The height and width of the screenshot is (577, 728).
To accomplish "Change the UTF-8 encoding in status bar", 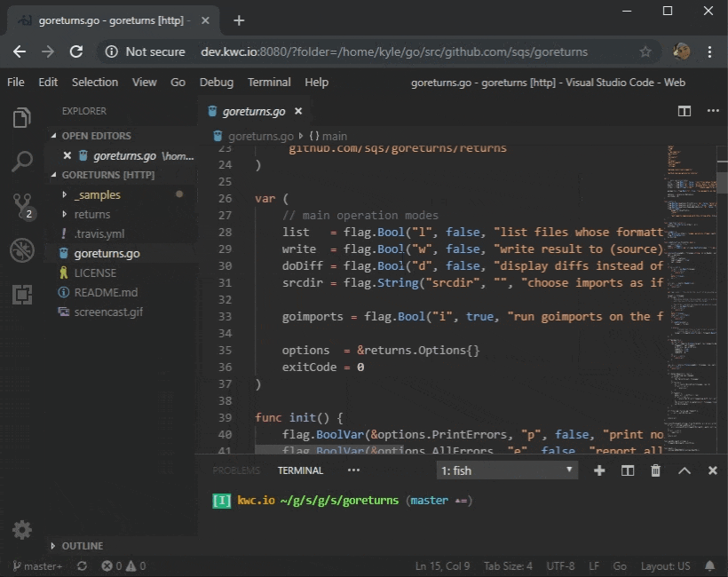I will (x=560, y=565).
